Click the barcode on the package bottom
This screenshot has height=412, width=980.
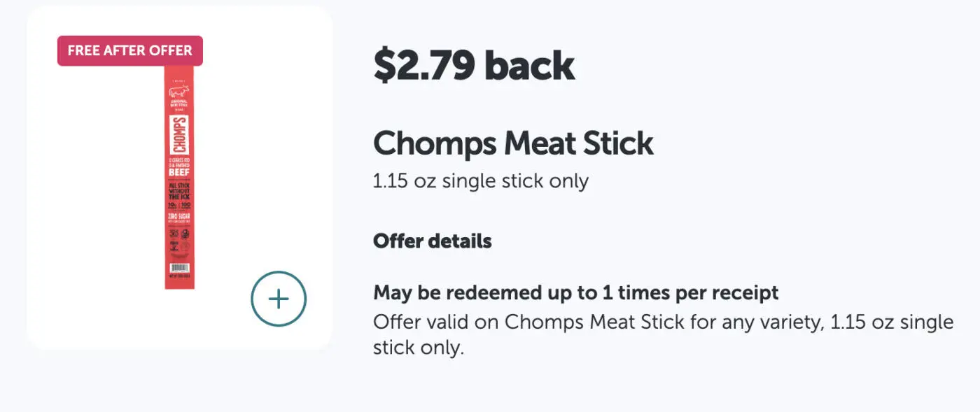179,268
